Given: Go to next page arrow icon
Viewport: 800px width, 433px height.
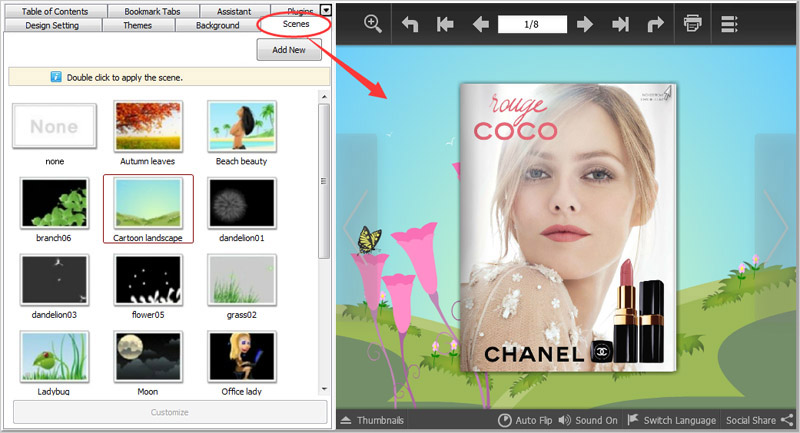Looking at the screenshot, I should point(585,24).
